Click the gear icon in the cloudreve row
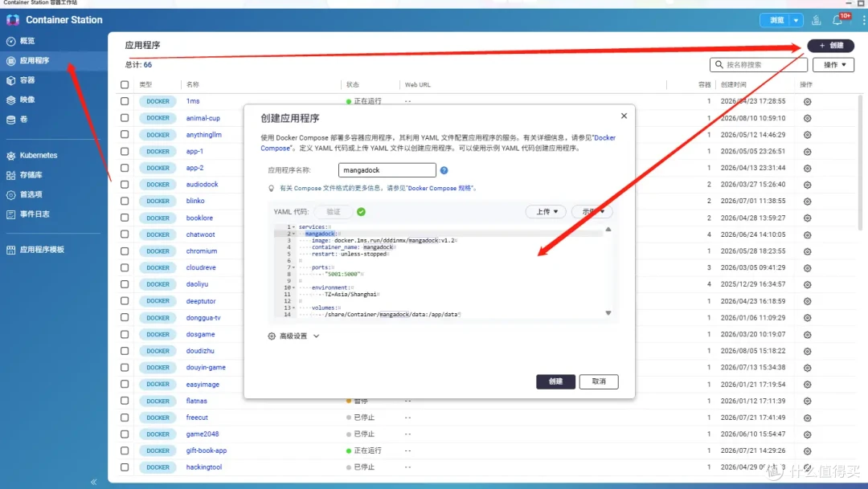868x489 pixels. [807, 267]
